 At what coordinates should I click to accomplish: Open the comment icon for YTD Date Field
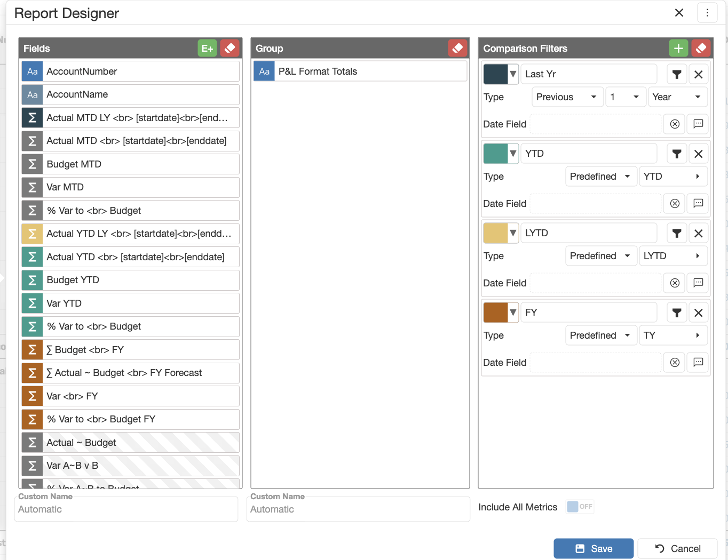click(698, 203)
